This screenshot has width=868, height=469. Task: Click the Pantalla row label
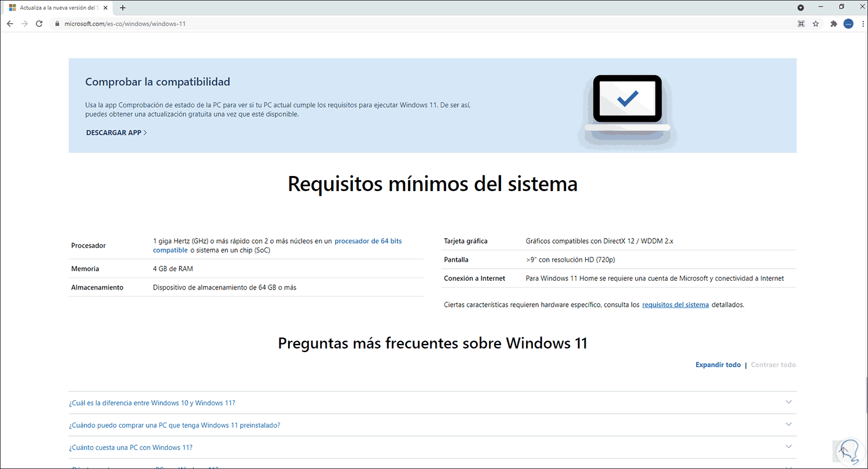coord(456,259)
